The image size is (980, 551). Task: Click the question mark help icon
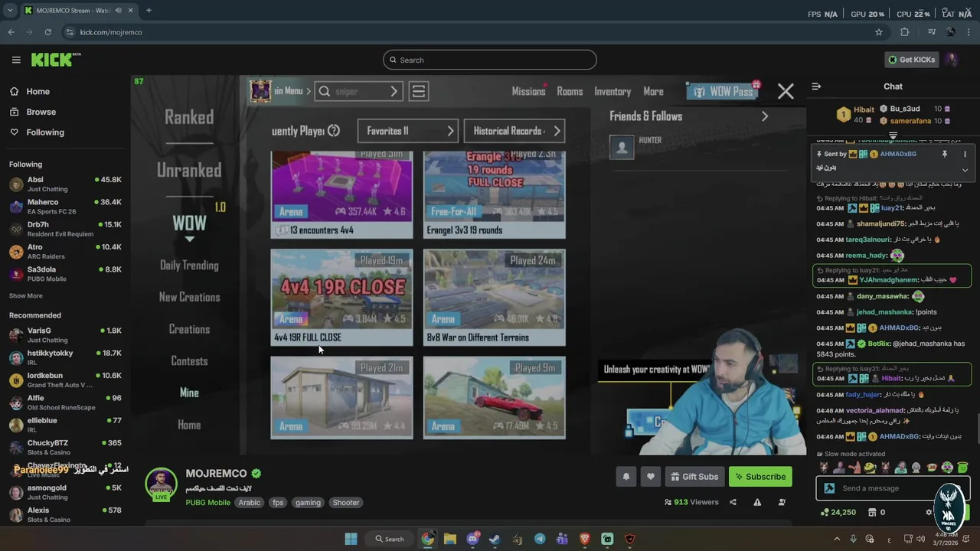click(x=334, y=131)
